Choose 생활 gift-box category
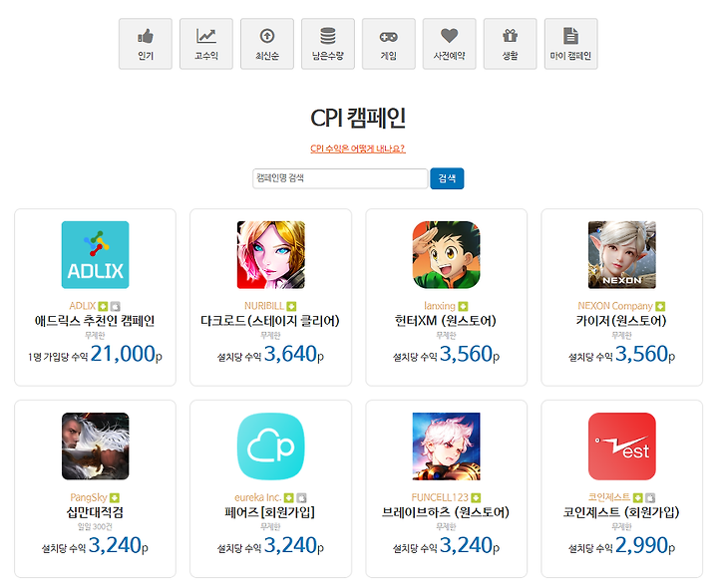The image size is (718, 588). coord(511,44)
